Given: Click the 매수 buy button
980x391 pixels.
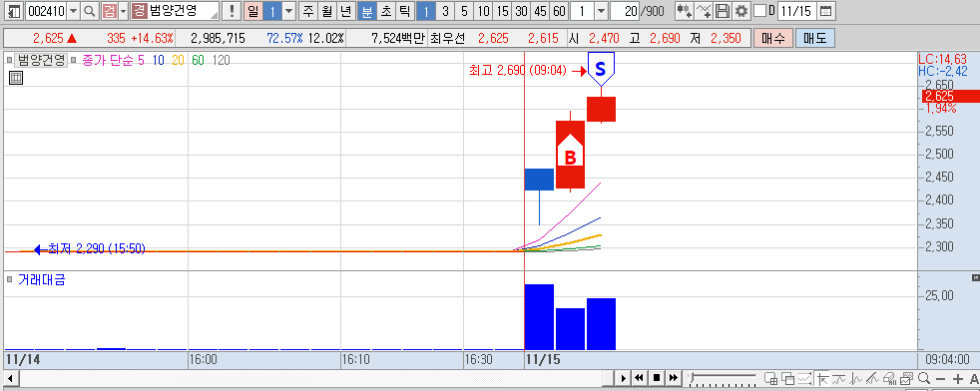Looking at the screenshot, I should click(x=773, y=38).
